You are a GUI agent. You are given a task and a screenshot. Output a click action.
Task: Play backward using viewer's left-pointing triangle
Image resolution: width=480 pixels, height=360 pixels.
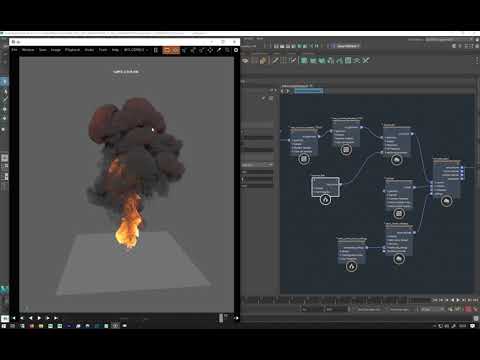(30, 318)
